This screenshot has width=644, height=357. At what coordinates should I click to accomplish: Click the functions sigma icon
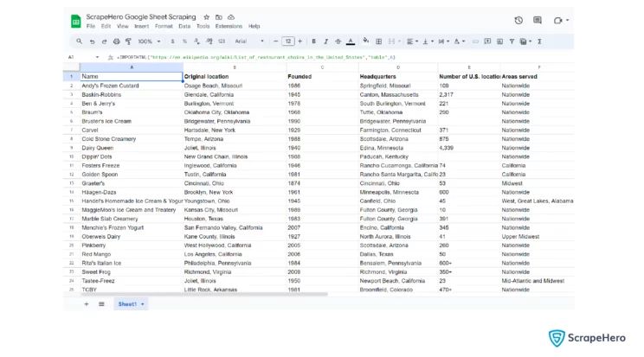[x=539, y=41]
